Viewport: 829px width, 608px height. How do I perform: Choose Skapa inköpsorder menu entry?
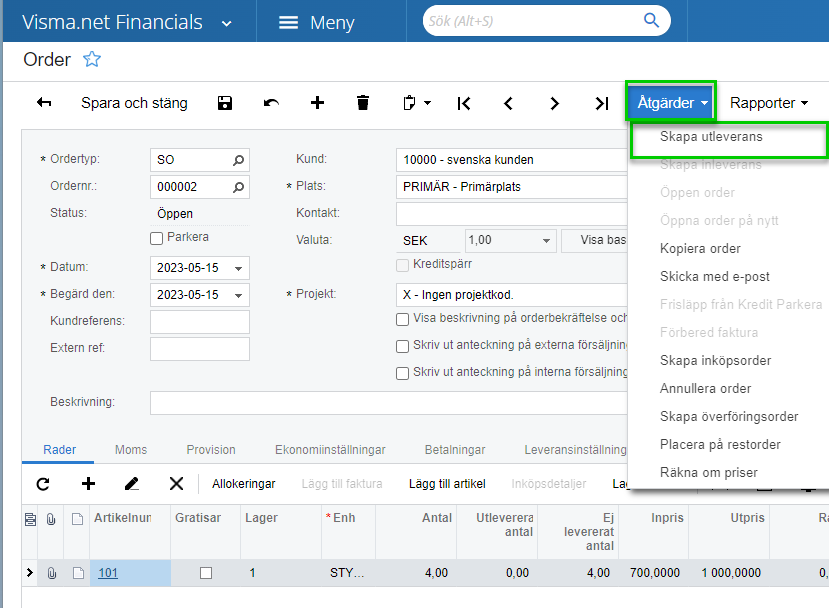tap(715, 361)
